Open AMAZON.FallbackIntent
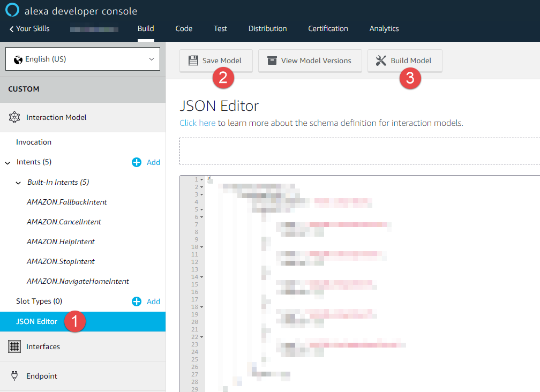The image size is (540, 392). tap(67, 202)
